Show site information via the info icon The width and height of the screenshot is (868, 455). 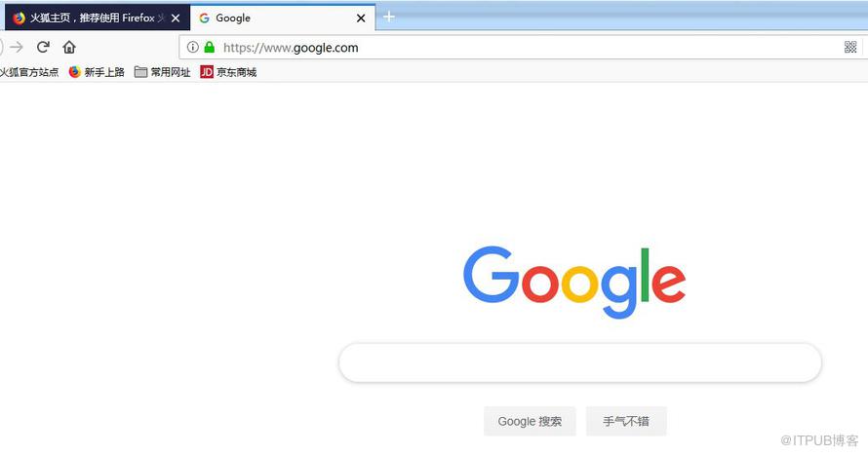point(192,47)
